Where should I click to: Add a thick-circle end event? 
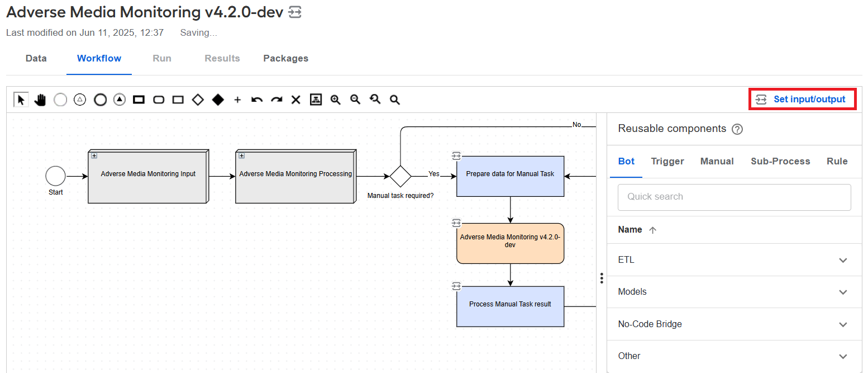pos(100,100)
